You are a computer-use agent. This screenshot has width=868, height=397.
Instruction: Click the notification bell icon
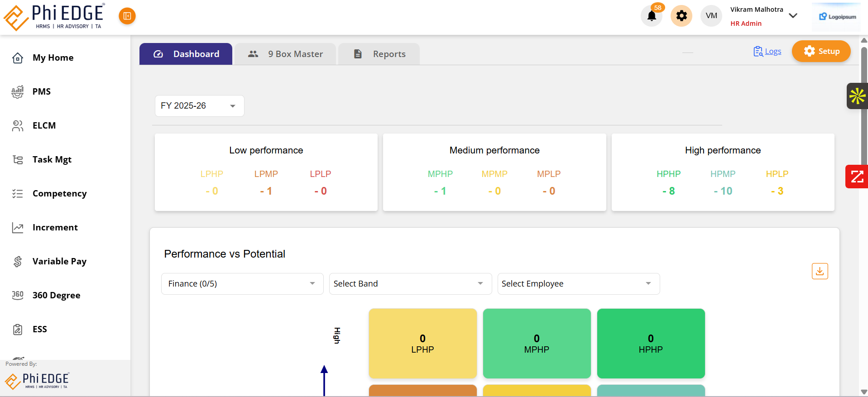(x=652, y=16)
